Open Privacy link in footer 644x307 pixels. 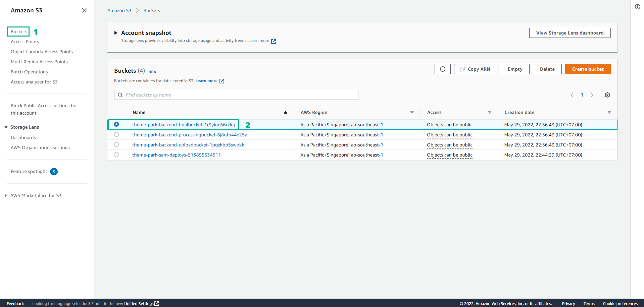click(568, 304)
